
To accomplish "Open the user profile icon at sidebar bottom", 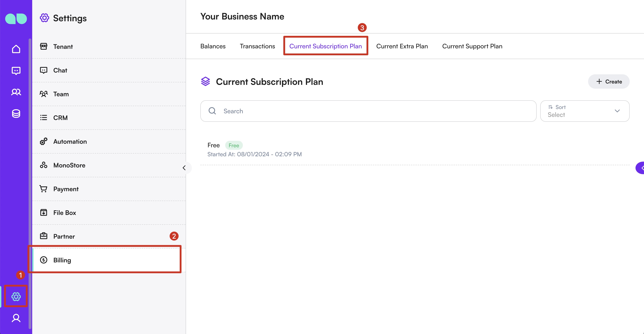I will [x=16, y=318].
